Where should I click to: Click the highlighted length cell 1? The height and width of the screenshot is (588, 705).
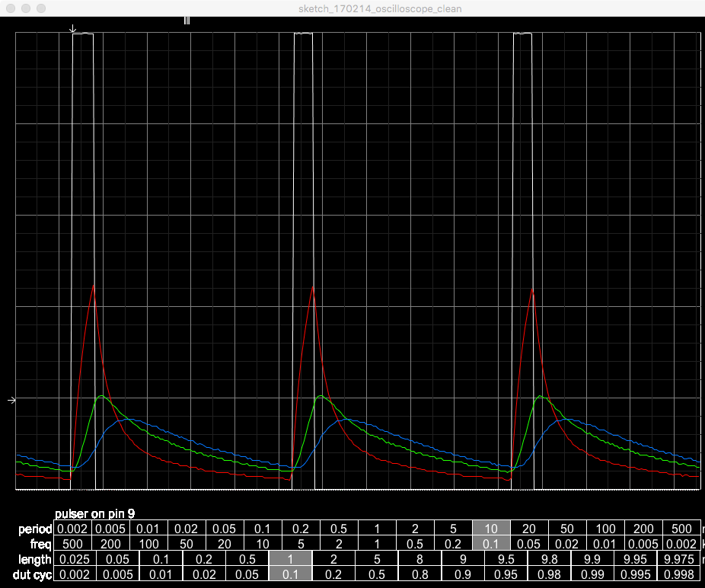[x=291, y=559]
